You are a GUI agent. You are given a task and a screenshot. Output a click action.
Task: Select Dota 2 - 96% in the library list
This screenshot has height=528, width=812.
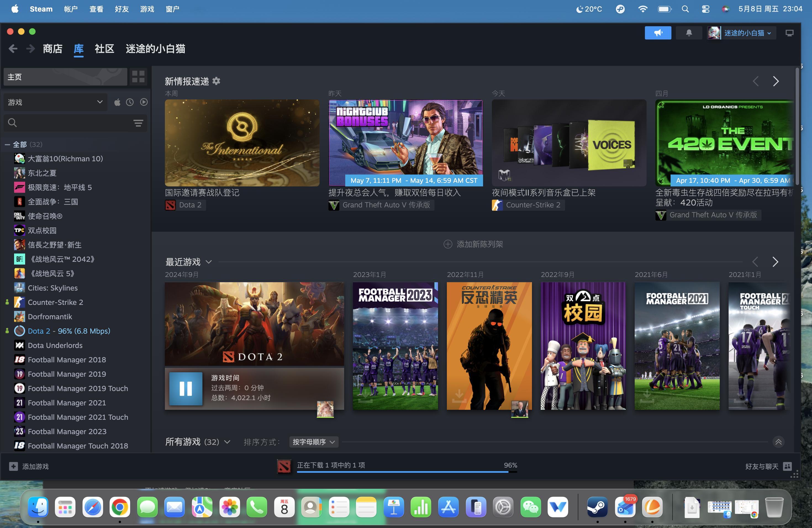[x=69, y=331]
